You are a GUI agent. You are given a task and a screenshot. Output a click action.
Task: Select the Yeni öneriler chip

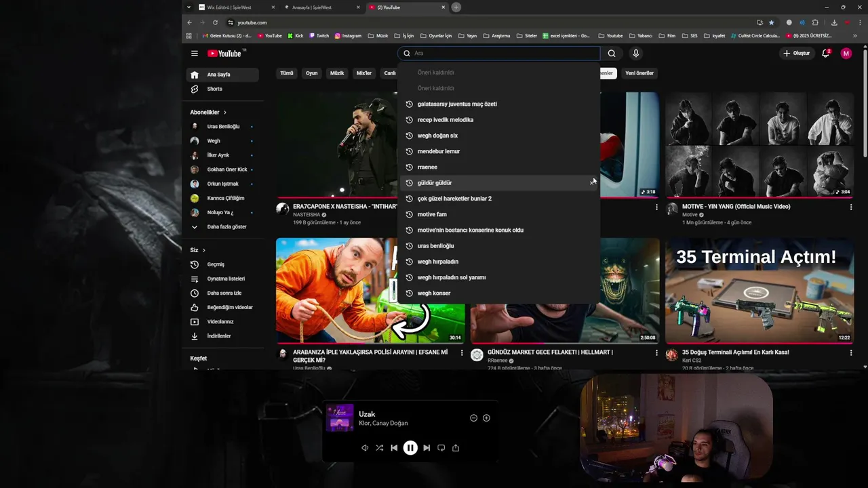(x=639, y=73)
